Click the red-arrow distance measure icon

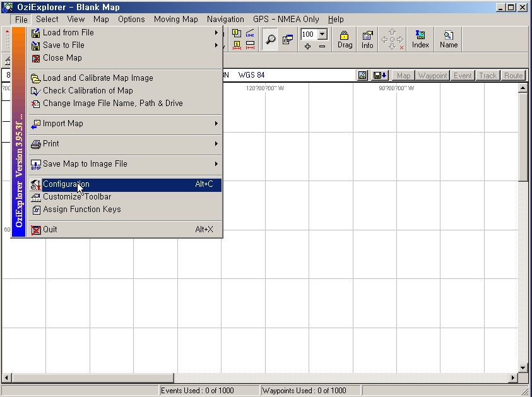250,45
